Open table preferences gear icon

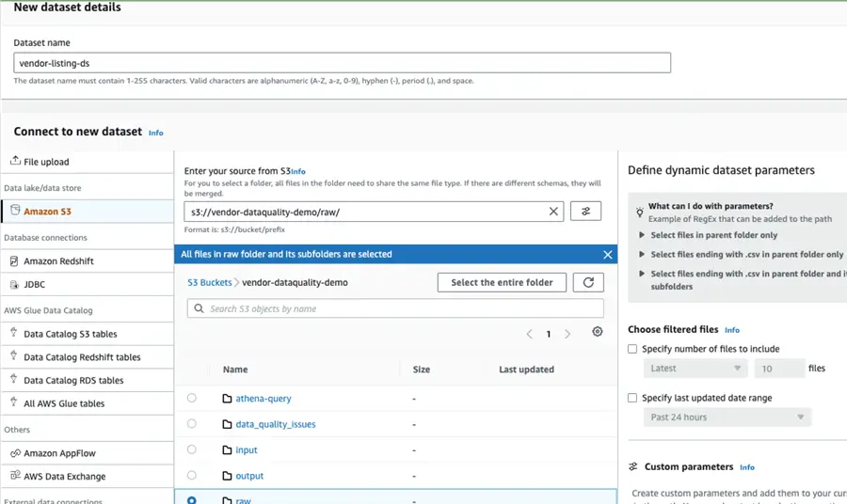(x=597, y=332)
